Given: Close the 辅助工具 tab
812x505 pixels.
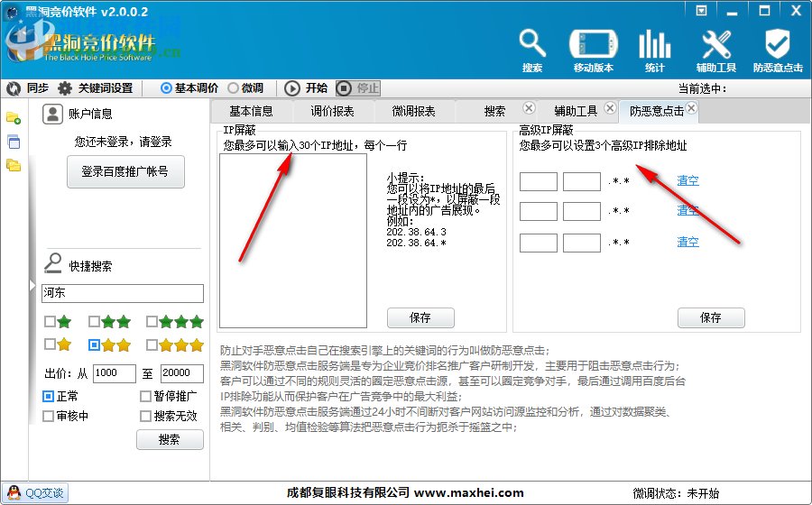Looking at the screenshot, I should (610, 108).
